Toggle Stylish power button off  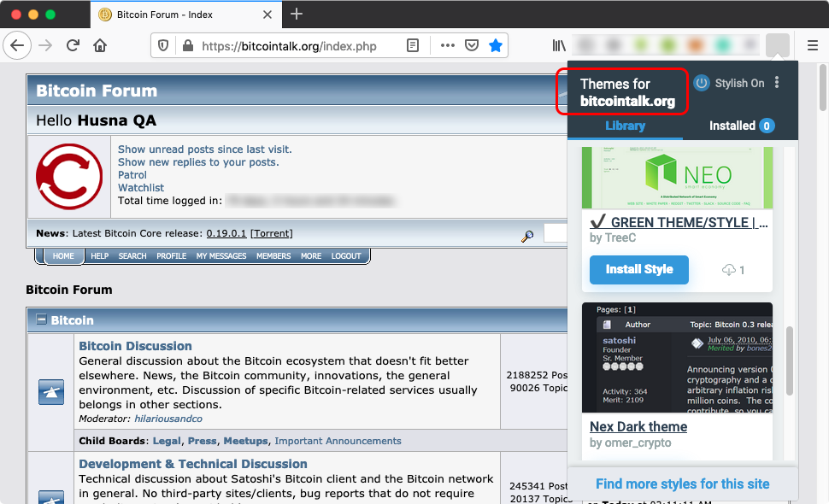(x=702, y=83)
